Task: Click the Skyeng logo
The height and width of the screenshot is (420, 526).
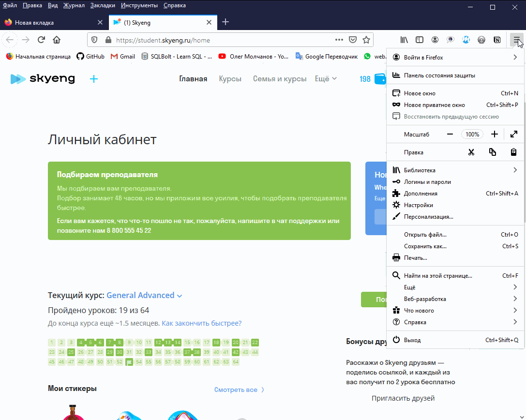Action: (43, 79)
